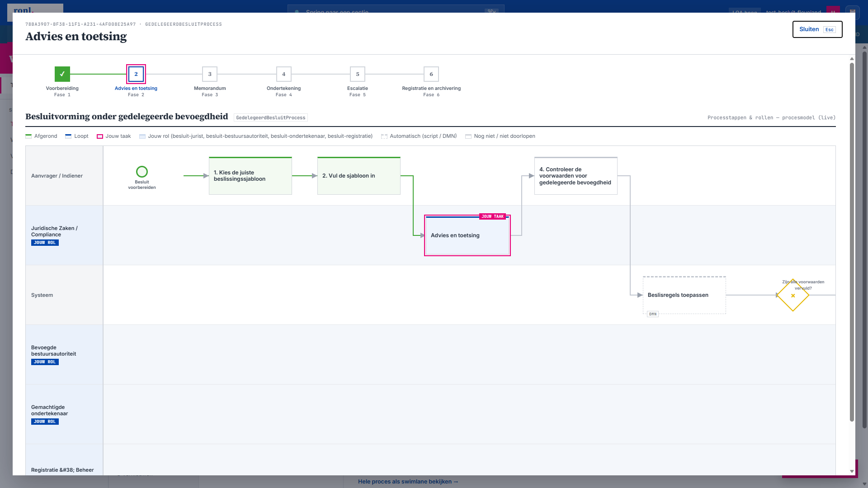This screenshot has height=488, width=868.
Task: Click the DMN tag under Beslisregels toepassen
Action: tap(653, 314)
